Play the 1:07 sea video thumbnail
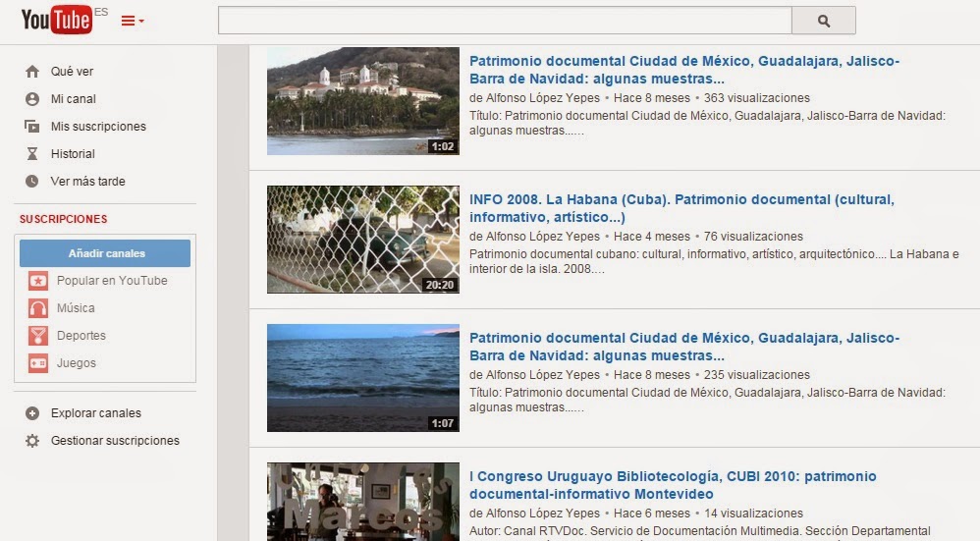Viewport: 980px width, 541px height. (363, 378)
